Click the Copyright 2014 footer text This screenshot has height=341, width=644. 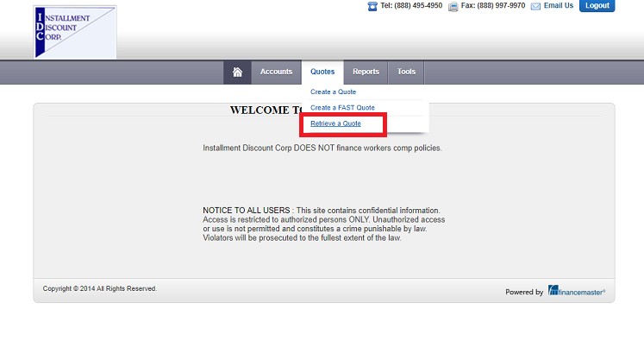100,288
